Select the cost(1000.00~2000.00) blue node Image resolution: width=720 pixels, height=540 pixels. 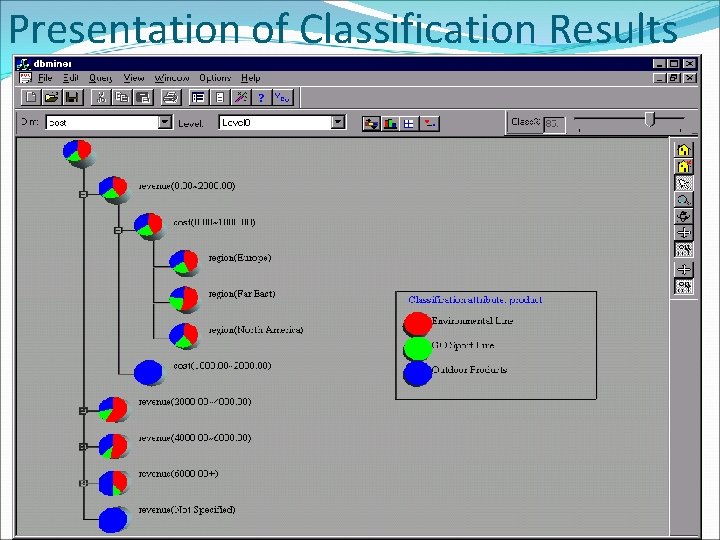148,371
